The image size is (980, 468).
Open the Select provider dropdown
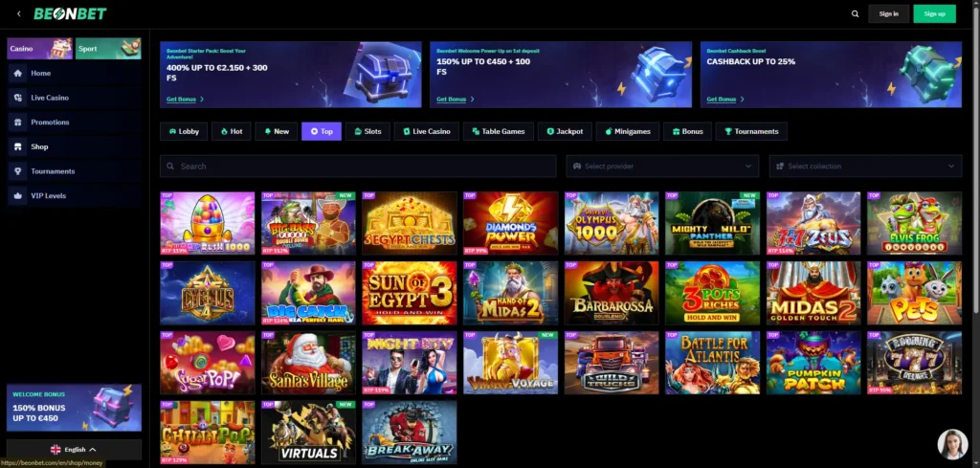coord(662,167)
